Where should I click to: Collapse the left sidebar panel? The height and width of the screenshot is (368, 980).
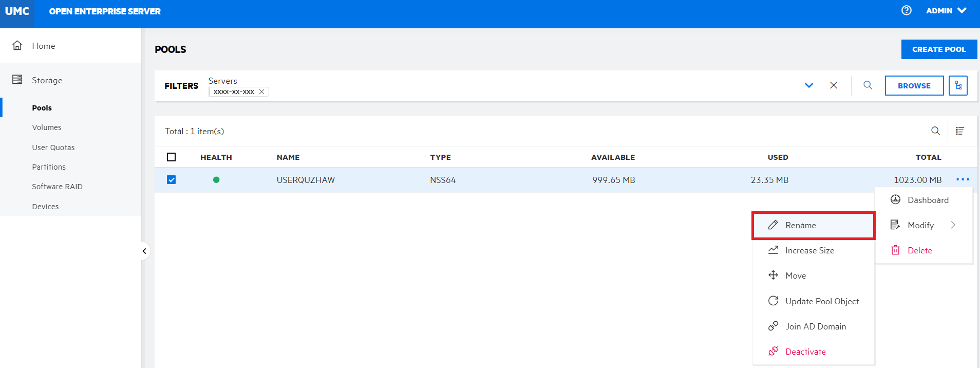[x=144, y=251]
